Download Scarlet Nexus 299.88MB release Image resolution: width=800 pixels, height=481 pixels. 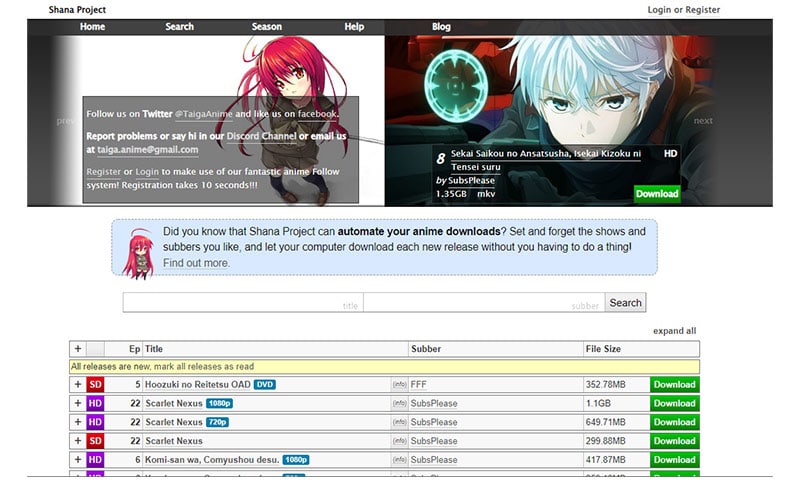[674, 441]
